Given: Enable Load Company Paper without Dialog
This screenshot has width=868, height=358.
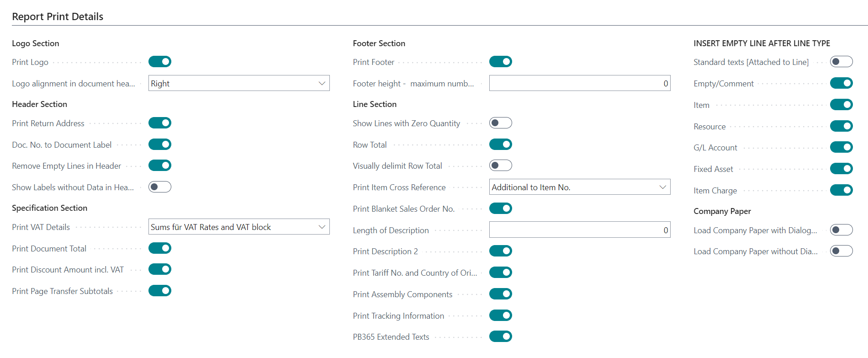Looking at the screenshot, I should 842,251.
